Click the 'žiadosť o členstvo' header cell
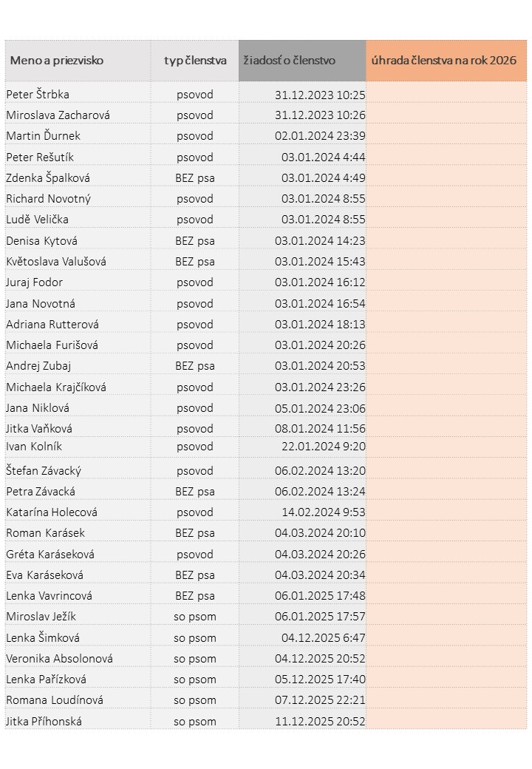The width and height of the screenshot is (532, 769). (x=290, y=61)
